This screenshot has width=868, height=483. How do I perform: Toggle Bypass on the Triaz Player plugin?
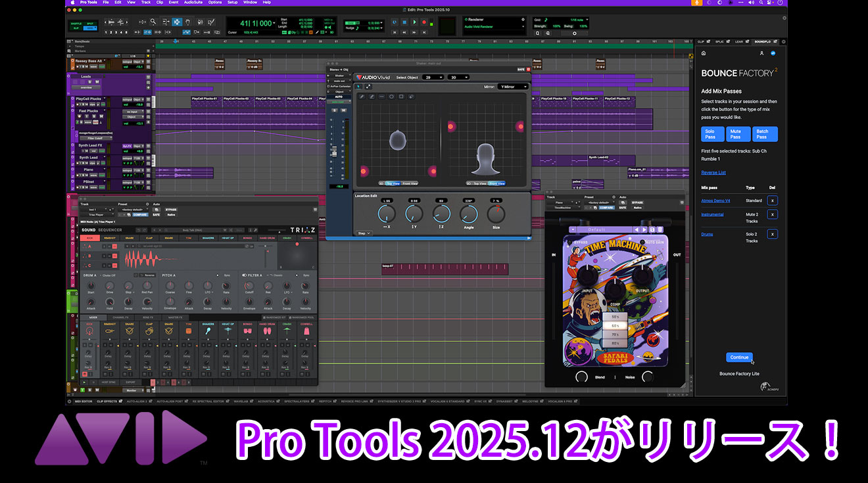point(171,208)
